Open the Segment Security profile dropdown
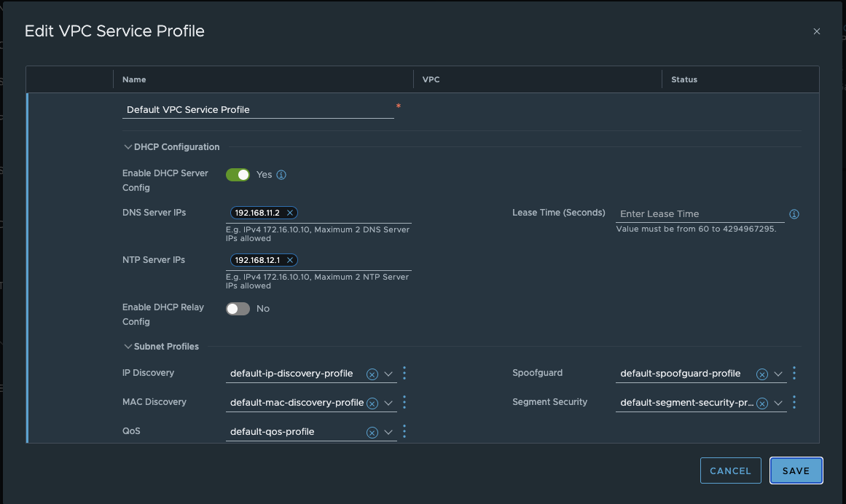This screenshot has width=846, height=504. coord(778,402)
